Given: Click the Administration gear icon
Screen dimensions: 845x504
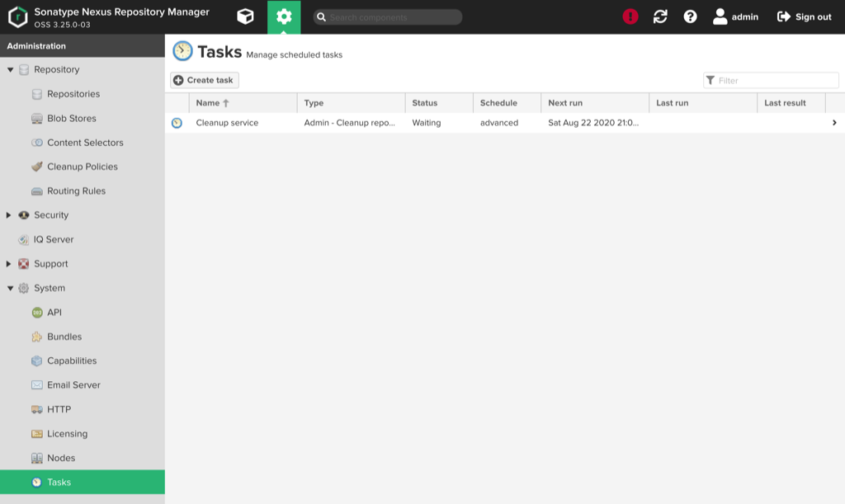Looking at the screenshot, I should (284, 16).
